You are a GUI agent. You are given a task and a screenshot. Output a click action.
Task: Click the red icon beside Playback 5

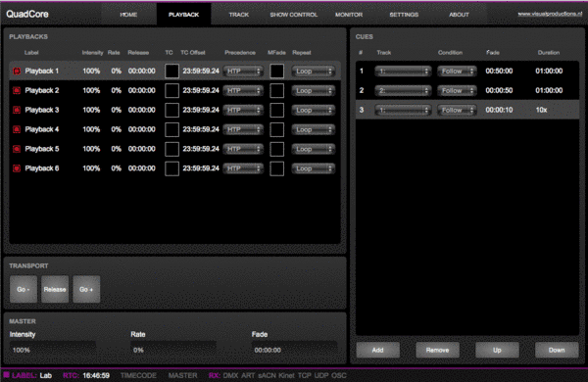tap(17, 149)
